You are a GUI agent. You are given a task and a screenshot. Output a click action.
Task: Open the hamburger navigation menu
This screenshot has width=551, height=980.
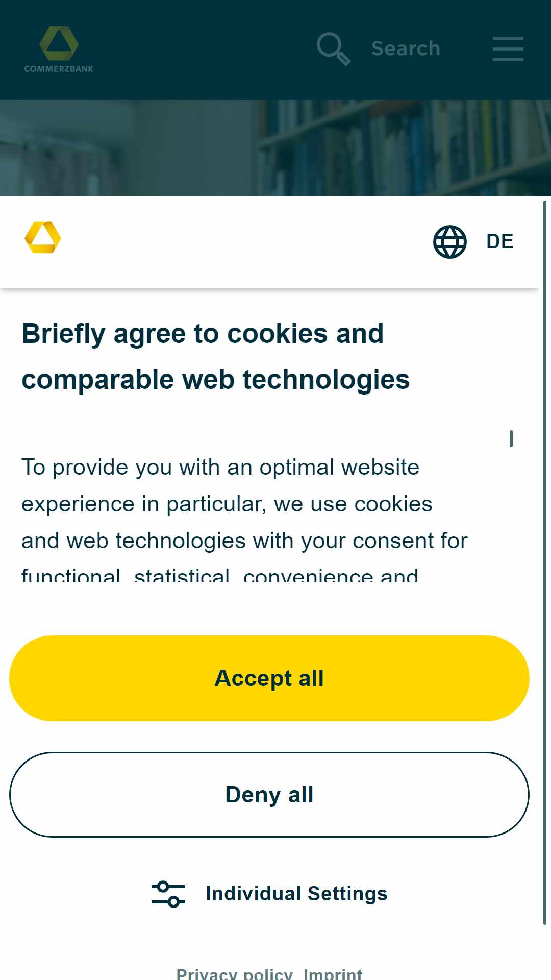(x=508, y=49)
